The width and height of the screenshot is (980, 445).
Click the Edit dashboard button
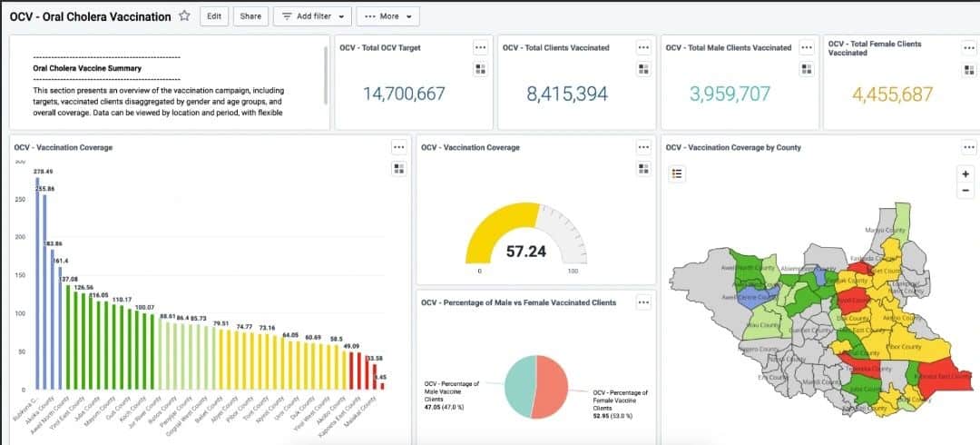(x=213, y=16)
